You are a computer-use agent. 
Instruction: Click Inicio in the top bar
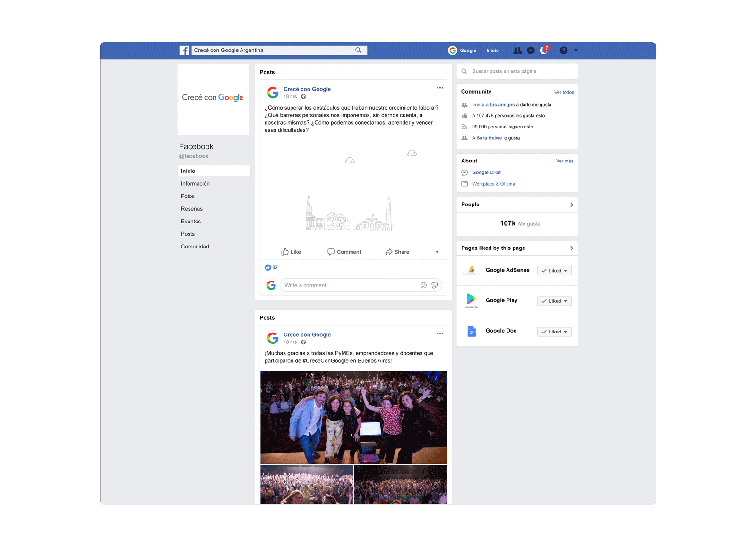tap(492, 51)
